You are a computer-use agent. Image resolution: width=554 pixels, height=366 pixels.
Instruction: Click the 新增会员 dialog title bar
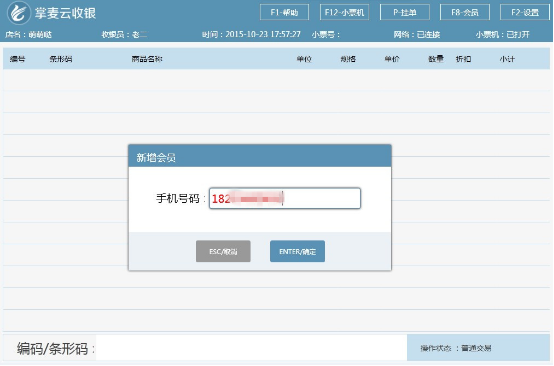(260, 156)
